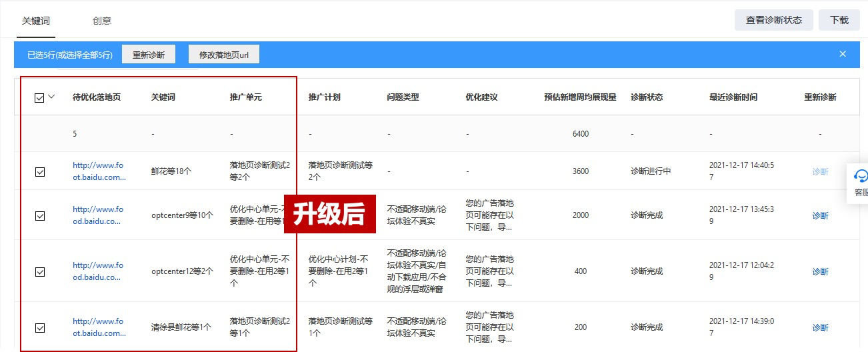Switch to the 关键词 tab
The height and width of the screenshot is (352, 868).
click(36, 21)
